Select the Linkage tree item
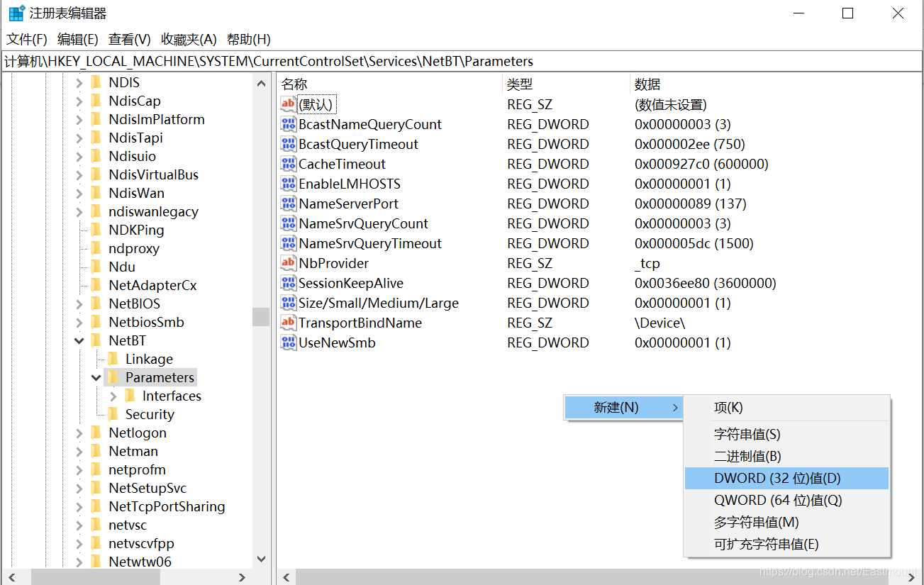The width and height of the screenshot is (924, 585). click(149, 359)
